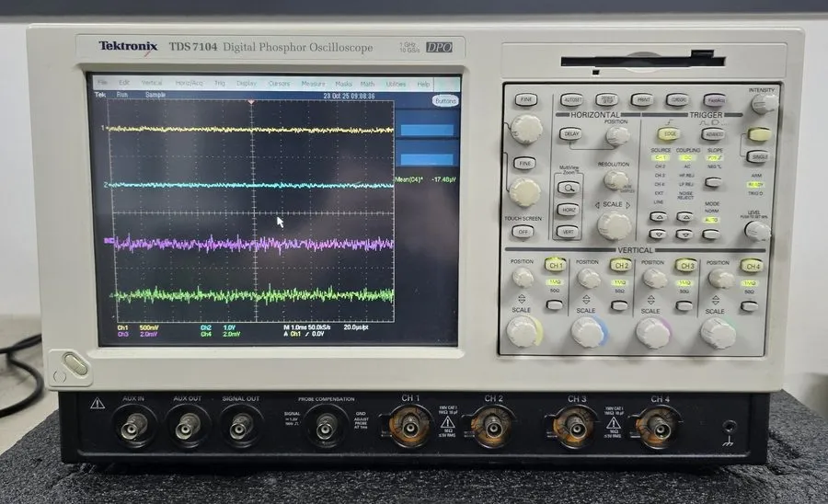Click the PRINT front-panel button
Image resolution: width=828 pixels, height=504 pixels.
(643, 99)
